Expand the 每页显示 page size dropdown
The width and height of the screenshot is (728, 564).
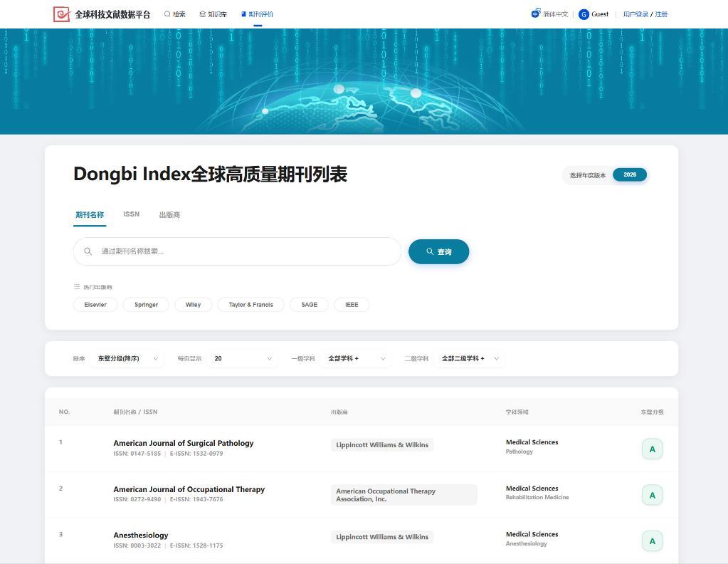(x=242, y=359)
